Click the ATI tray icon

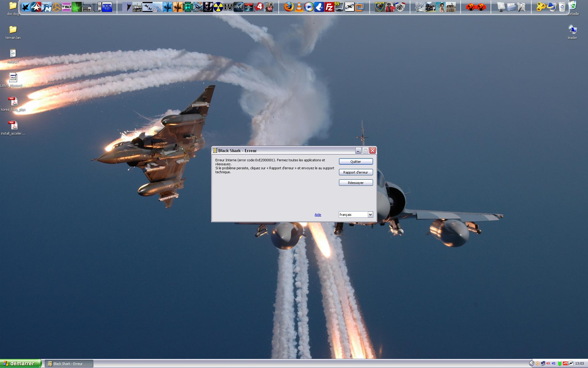tap(565, 364)
